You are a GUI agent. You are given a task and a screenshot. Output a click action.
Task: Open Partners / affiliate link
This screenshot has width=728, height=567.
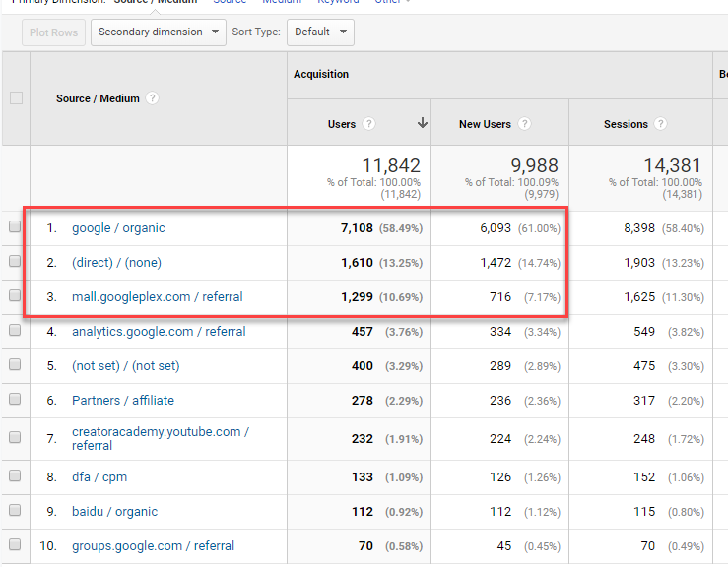point(123,400)
